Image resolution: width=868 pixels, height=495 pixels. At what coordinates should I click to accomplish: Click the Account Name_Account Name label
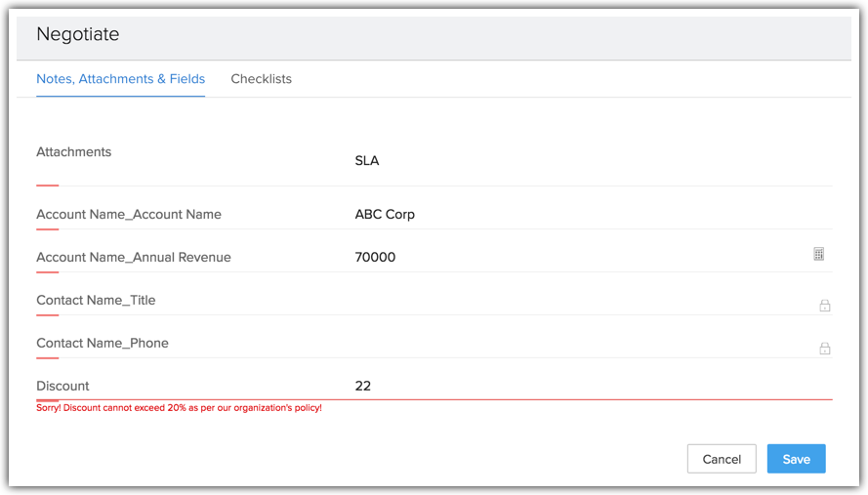pos(129,215)
